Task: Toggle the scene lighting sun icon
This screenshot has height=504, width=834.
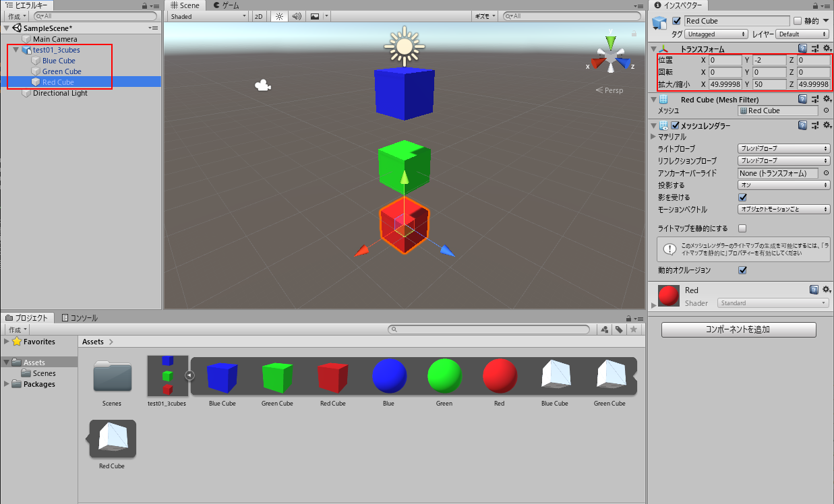Action: [x=279, y=16]
